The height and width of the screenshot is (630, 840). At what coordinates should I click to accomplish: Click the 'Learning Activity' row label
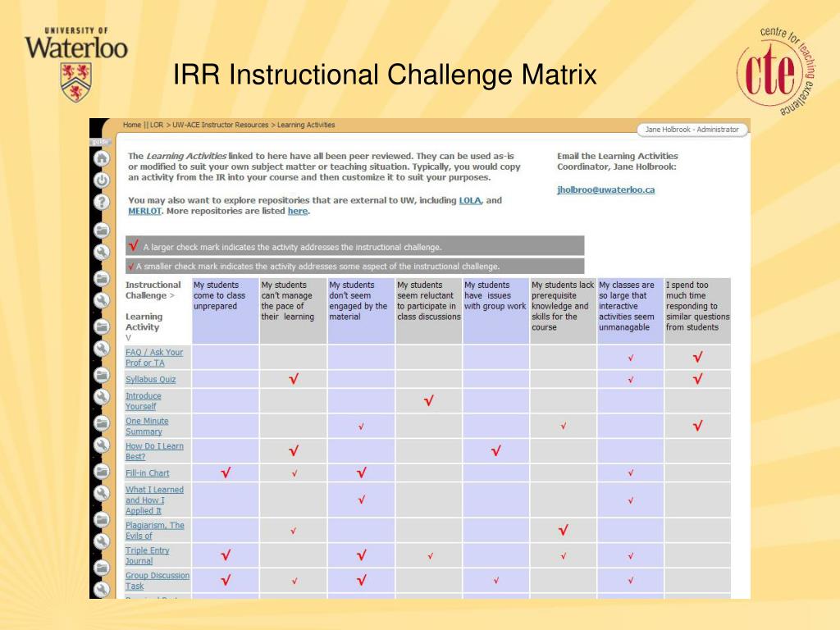pyautogui.click(x=144, y=322)
